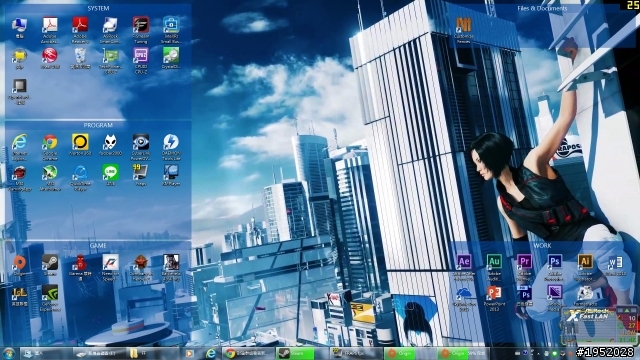This screenshot has width=640, height=360.
Task: Click the GAME group header
Action: click(x=98, y=245)
